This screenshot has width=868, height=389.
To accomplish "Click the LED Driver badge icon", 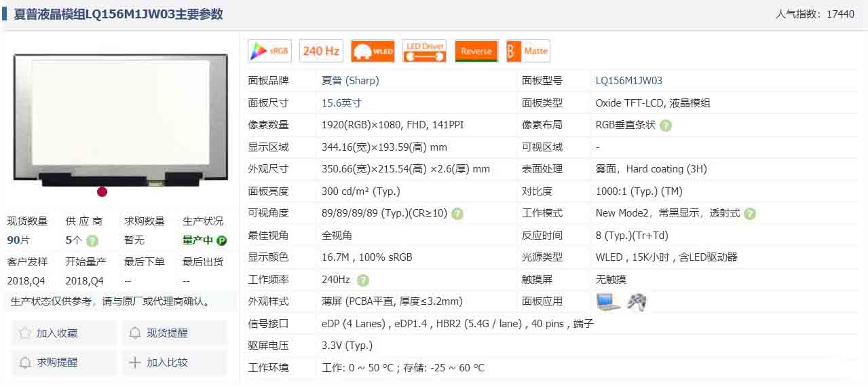I will (424, 51).
